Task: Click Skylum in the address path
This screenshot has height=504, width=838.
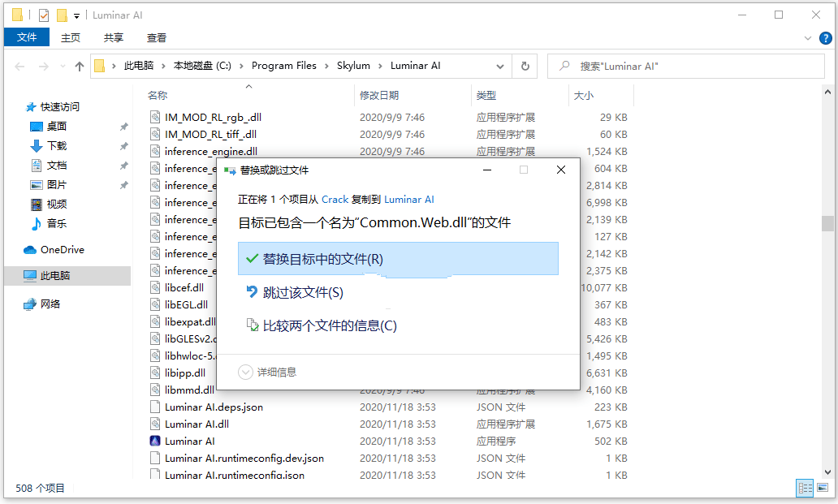Action: click(x=353, y=66)
